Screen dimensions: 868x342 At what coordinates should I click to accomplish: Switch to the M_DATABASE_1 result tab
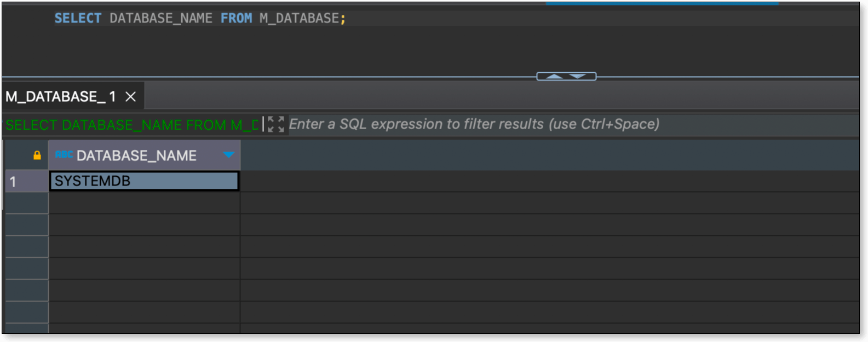(61, 97)
